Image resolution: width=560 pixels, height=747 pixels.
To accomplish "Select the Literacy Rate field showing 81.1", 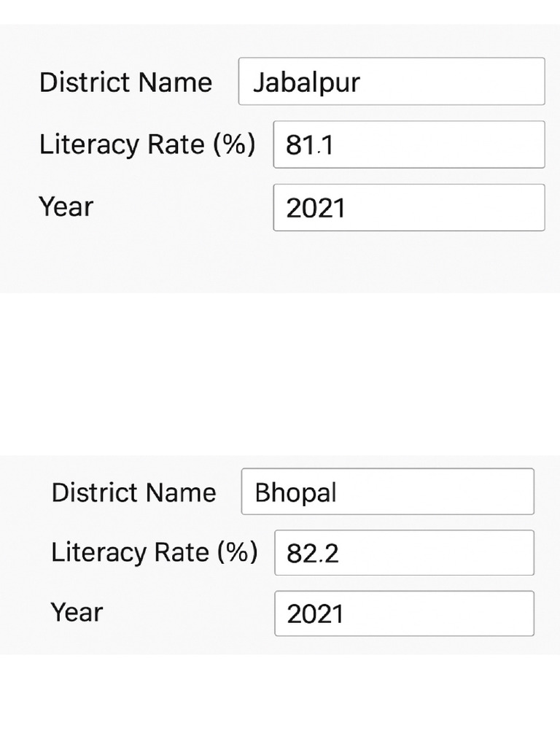I will [409, 144].
